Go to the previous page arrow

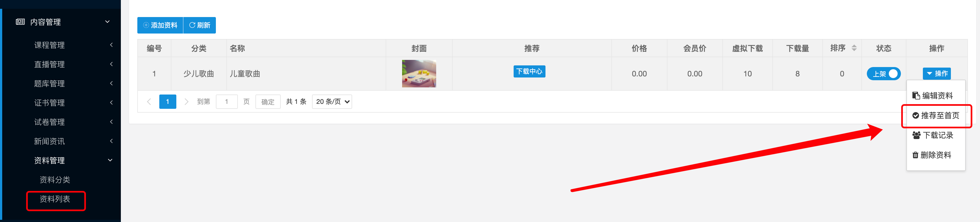coord(149,102)
